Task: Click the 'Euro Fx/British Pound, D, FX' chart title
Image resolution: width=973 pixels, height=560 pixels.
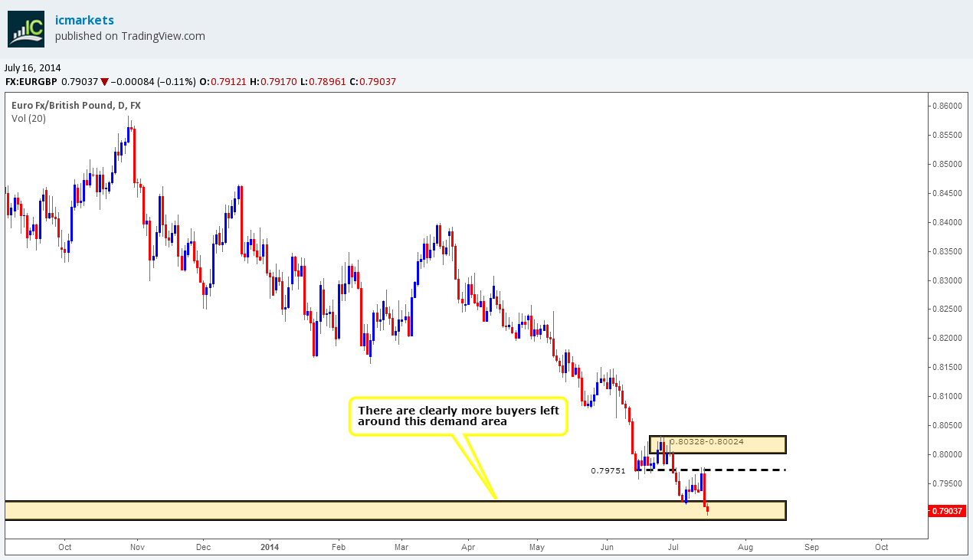Action: point(76,105)
